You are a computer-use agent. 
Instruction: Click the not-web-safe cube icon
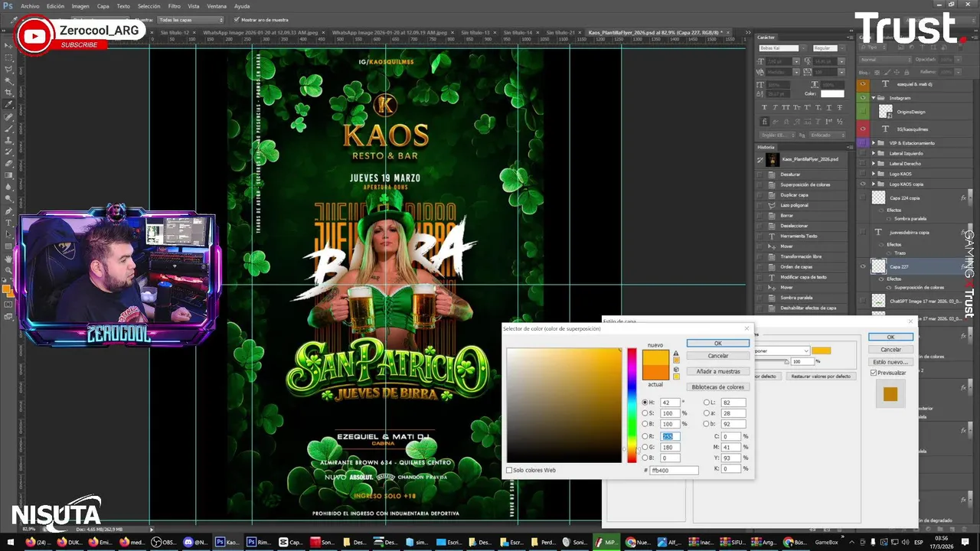pyautogui.click(x=676, y=370)
